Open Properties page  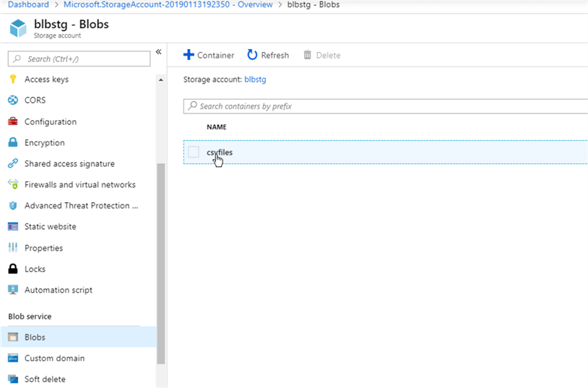[x=44, y=248]
